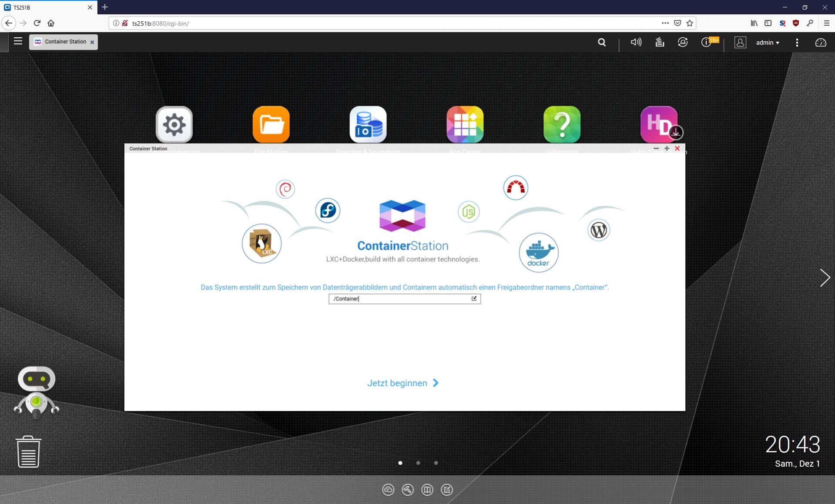Open the Help Center question mark icon
Screen dimensions: 835x504
click(x=562, y=124)
